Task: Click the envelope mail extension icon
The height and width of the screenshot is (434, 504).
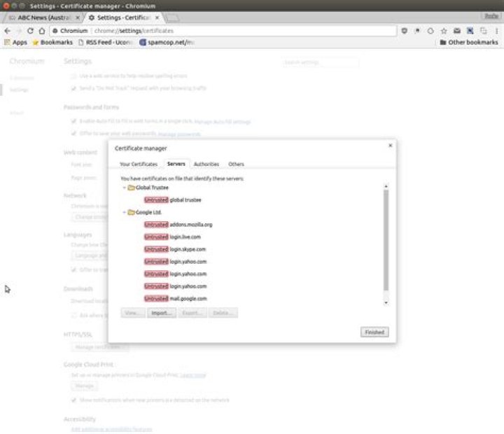Action: coord(456,31)
